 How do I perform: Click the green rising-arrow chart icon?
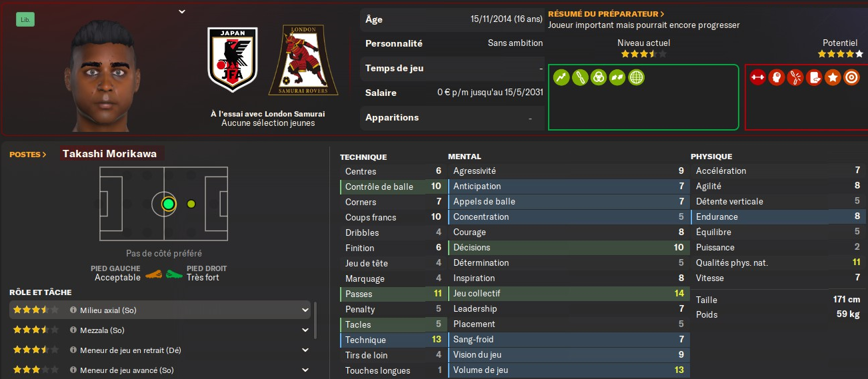click(562, 78)
